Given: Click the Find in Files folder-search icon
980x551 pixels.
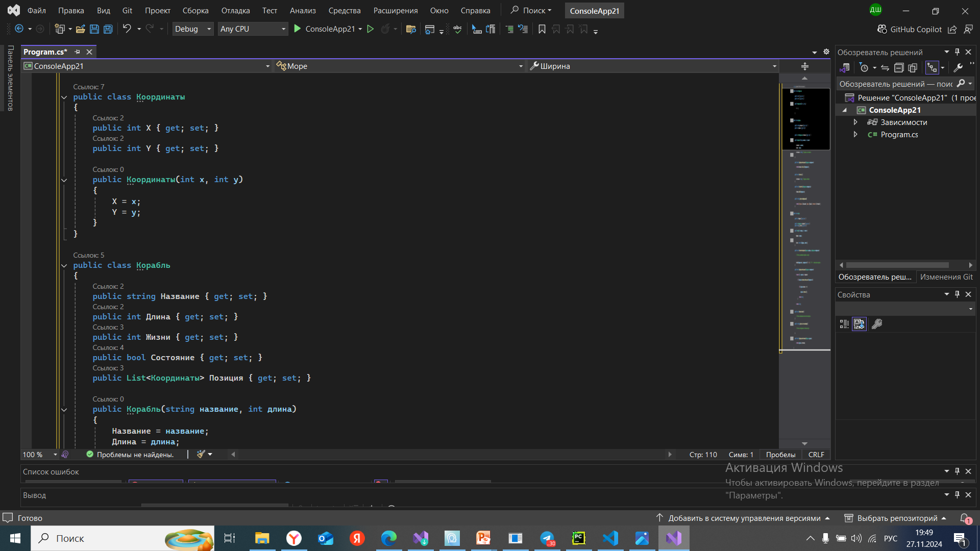Looking at the screenshot, I should pyautogui.click(x=411, y=29).
